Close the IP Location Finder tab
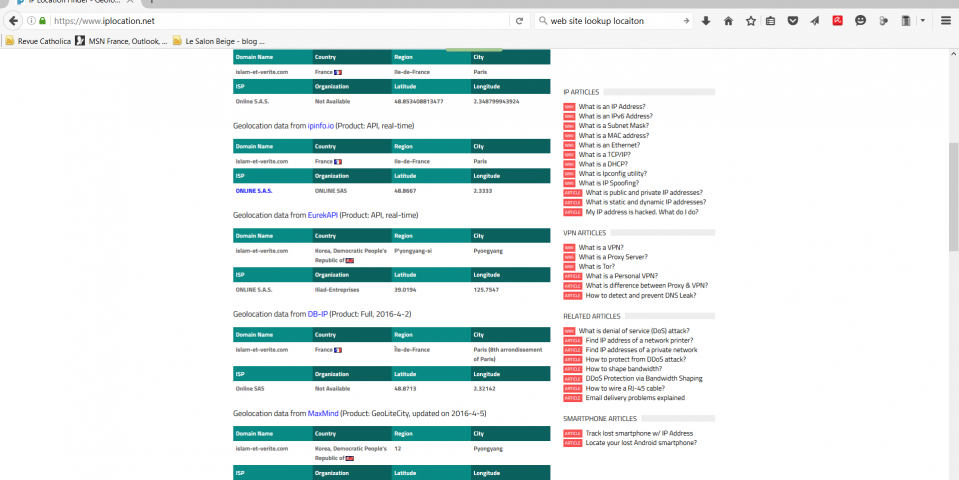 pos(130,2)
